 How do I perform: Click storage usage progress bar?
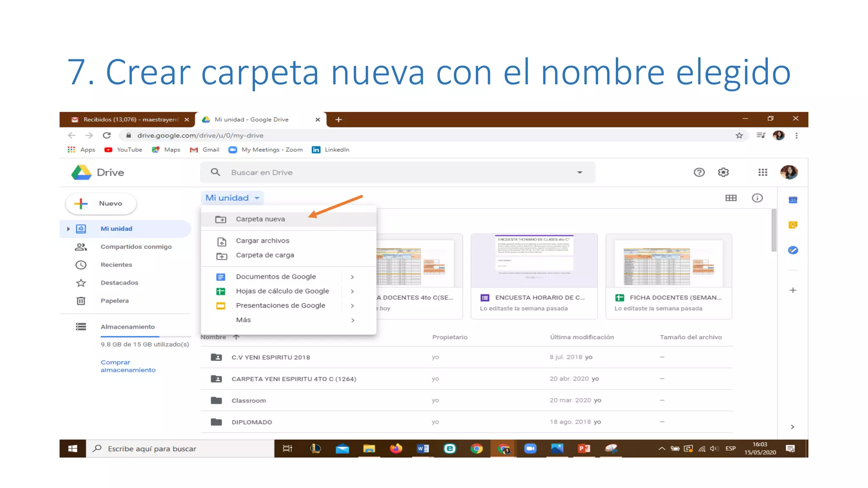coord(145,336)
